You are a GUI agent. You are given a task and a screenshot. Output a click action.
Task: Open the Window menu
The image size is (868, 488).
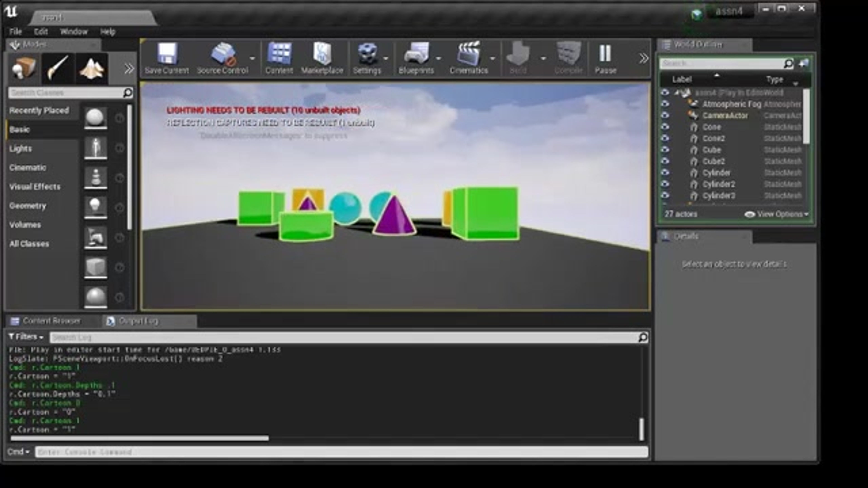(73, 32)
